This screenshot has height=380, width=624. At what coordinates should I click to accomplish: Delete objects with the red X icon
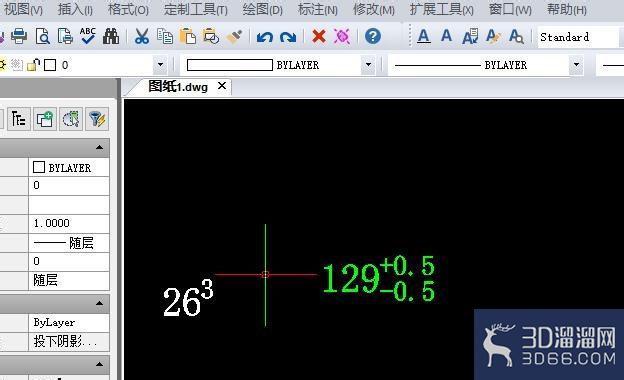(319, 37)
